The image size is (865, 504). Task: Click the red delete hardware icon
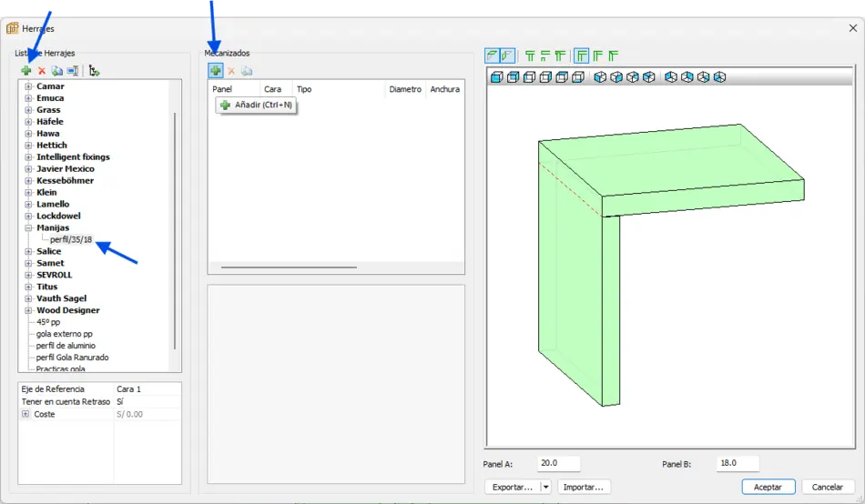click(x=42, y=71)
